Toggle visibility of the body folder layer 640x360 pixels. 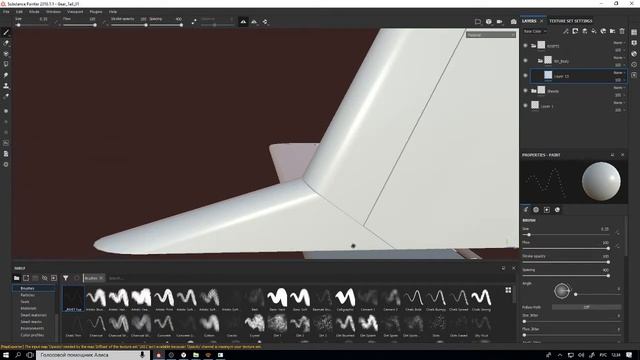tap(525, 60)
